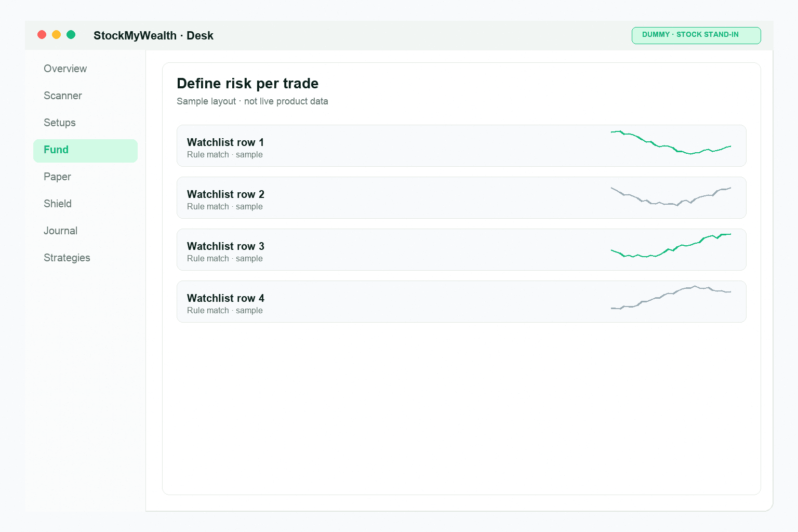Screen dimensions: 798x532
Task: Open Watchlist row 2 title
Action: (x=225, y=194)
